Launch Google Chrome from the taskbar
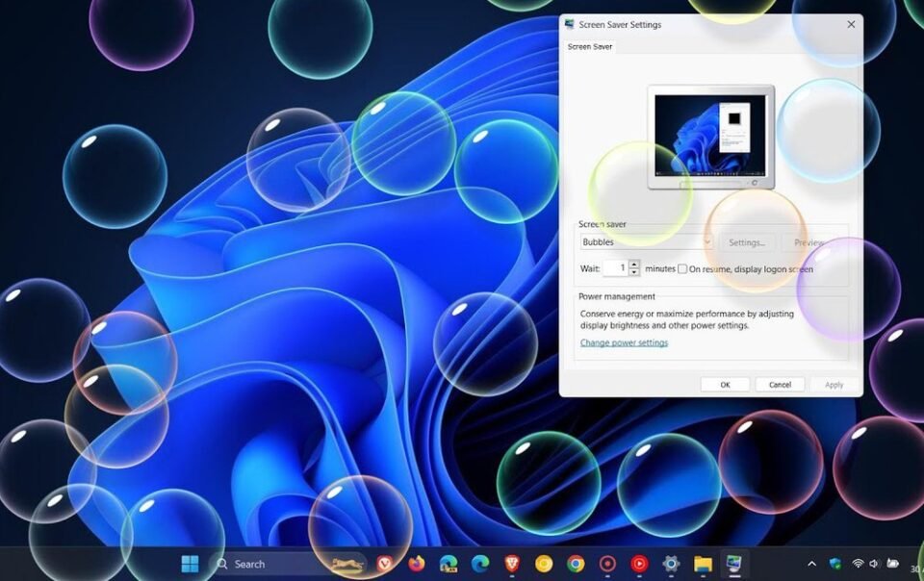The width and height of the screenshot is (924, 581). [576, 564]
